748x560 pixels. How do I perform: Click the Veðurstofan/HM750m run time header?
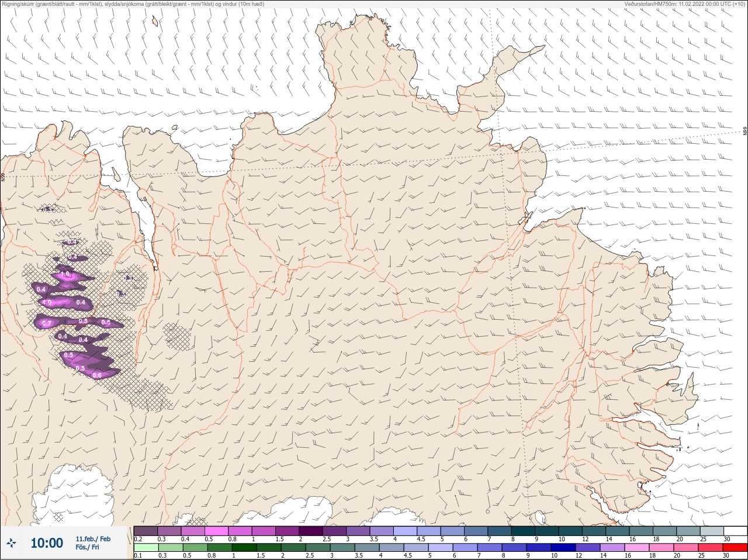pos(685,4)
